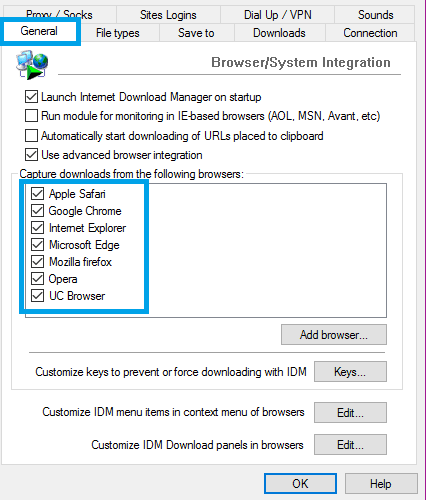Uncheck Launch Internet Download Manager on startup
Image resolution: width=426 pixels, height=500 pixels.
pos(31,97)
